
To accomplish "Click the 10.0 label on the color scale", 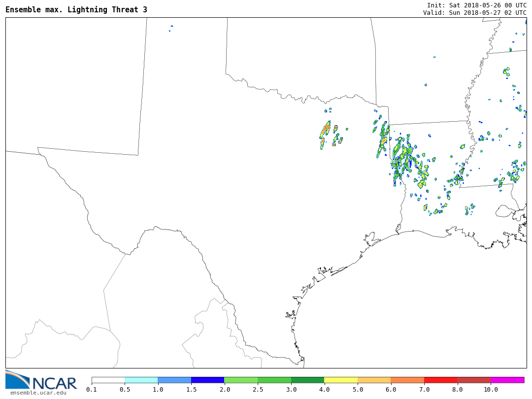I will [x=491, y=390].
